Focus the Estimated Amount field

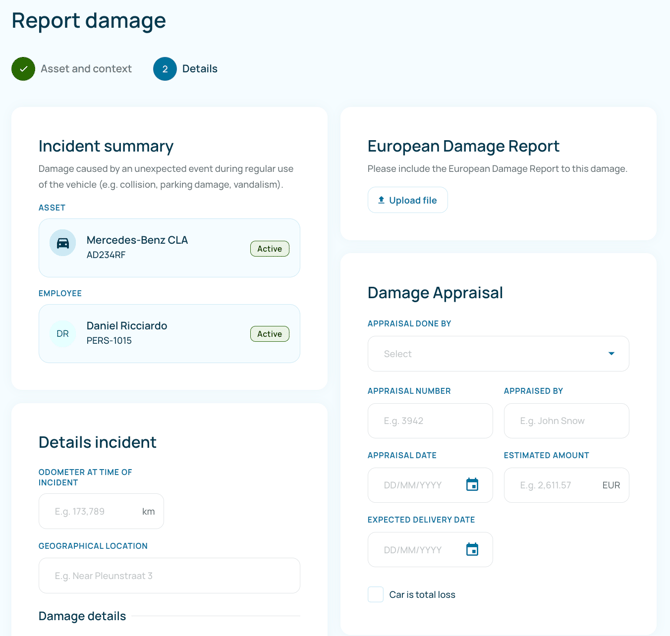[x=566, y=485]
